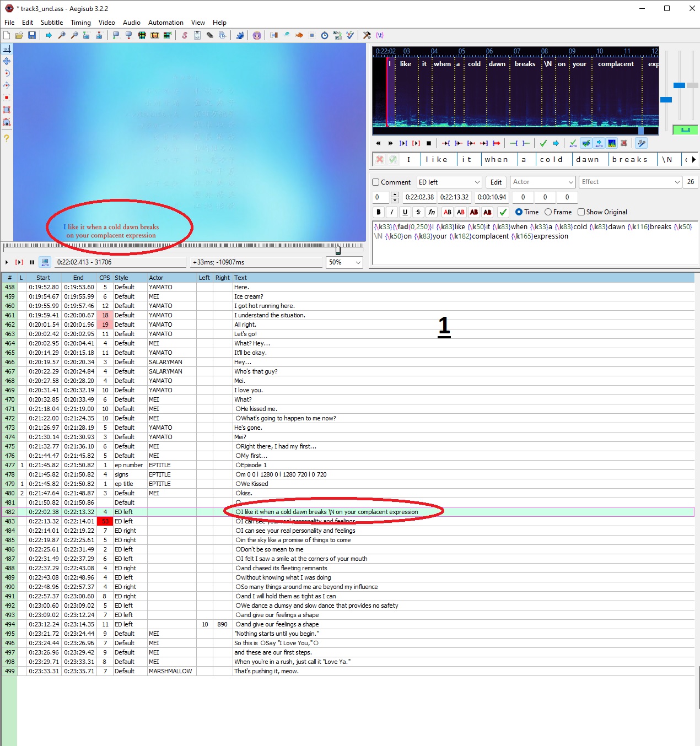Open the Audio menu
Image resolution: width=700 pixels, height=746 pixels.
(131, 23)
